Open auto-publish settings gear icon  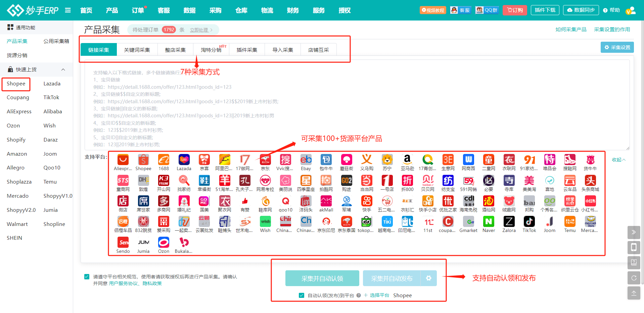click(x=429, y=278)
